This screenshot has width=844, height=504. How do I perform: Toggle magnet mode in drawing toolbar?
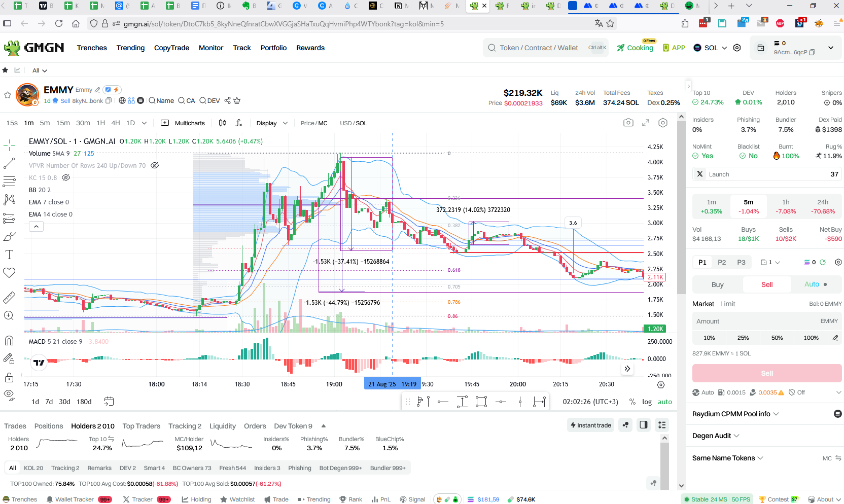pos(9,341)
